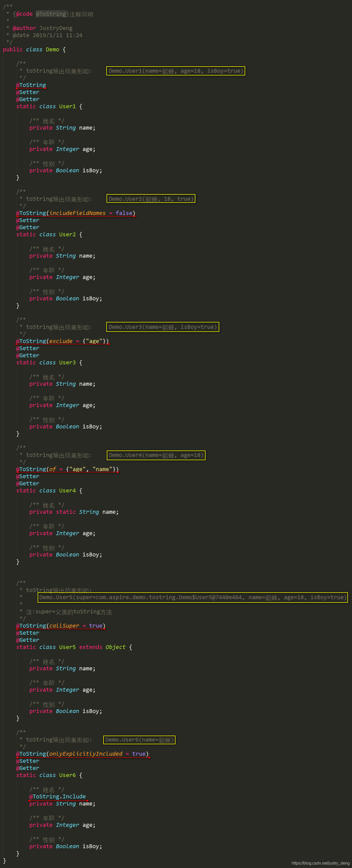352x868 pixels.
Task: Click 'private static String name' line in User4
Action: [74, 512]
